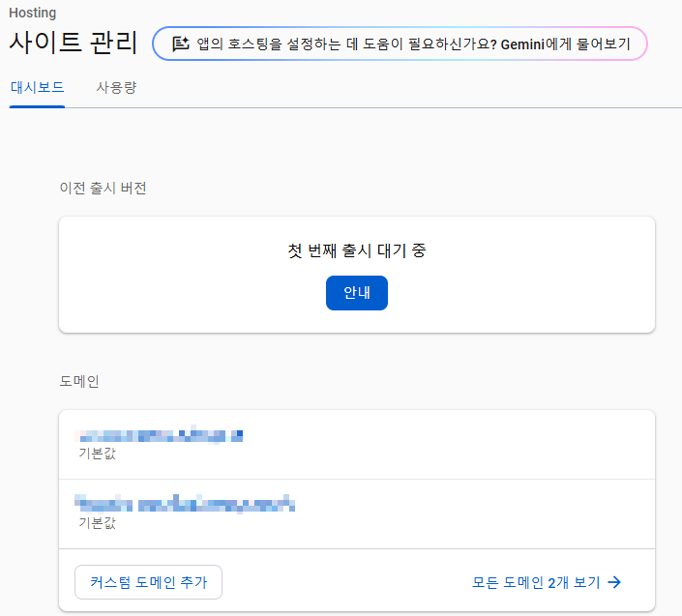Click 기본값 label under the first domain

click(x=97, y=453)
